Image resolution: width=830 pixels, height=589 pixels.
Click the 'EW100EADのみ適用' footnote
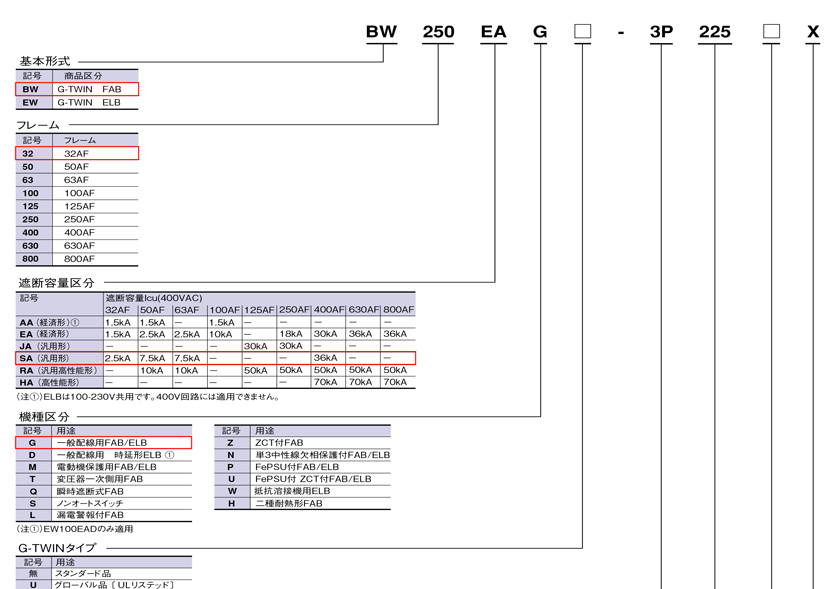(75, 529)
